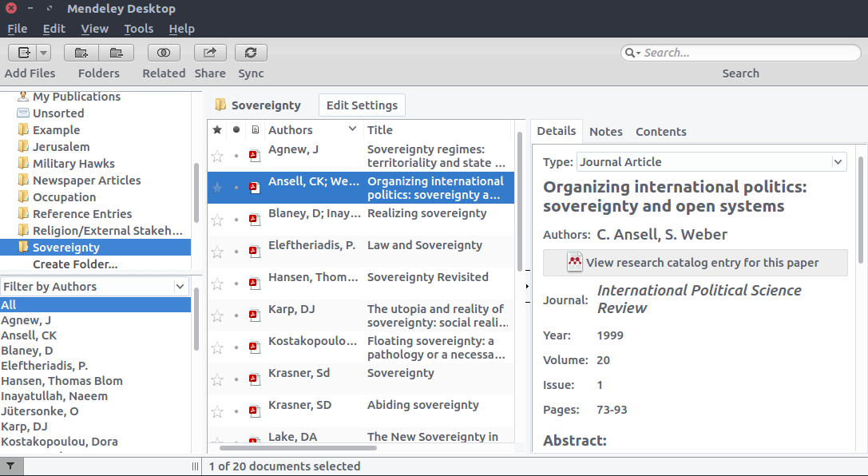Click the filter funnel icon in status bar

click(x=10, y=466)
